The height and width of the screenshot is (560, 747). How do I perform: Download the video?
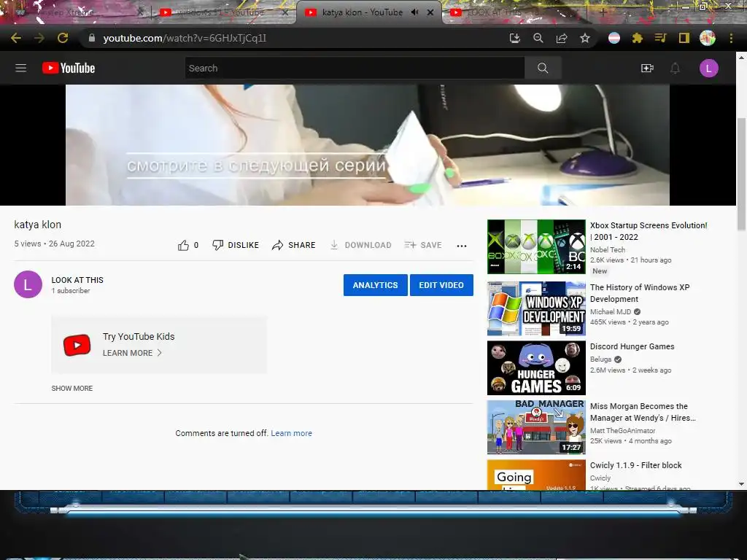point(360,245)
